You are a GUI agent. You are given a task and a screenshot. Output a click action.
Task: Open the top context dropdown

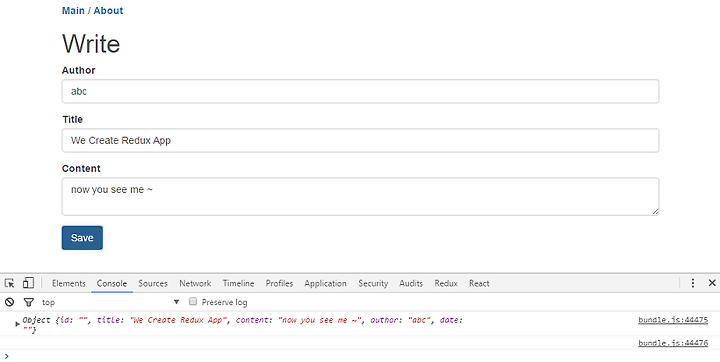click(110, 302)
